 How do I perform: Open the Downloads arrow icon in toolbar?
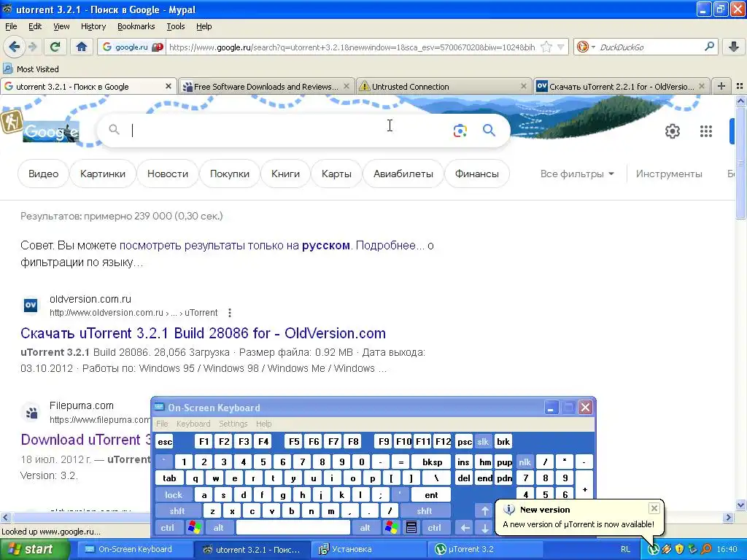(x=734, y=47)
